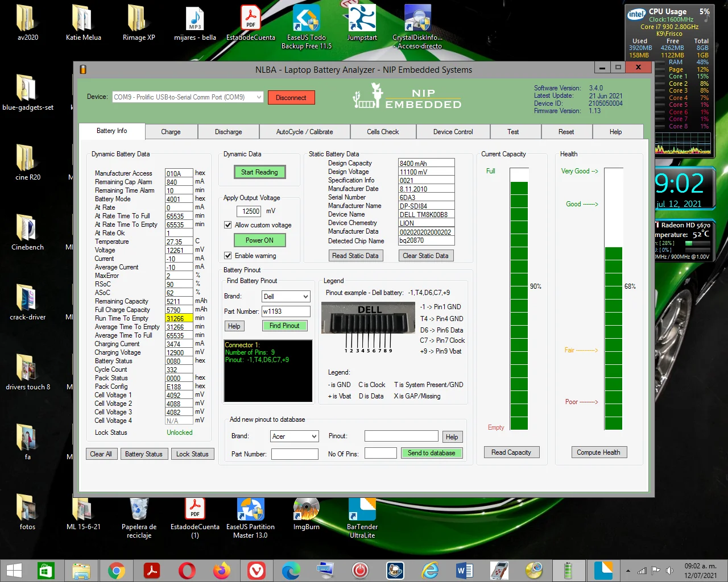Launch BarTender UltraLite shortcut

(x=362, y=517)
